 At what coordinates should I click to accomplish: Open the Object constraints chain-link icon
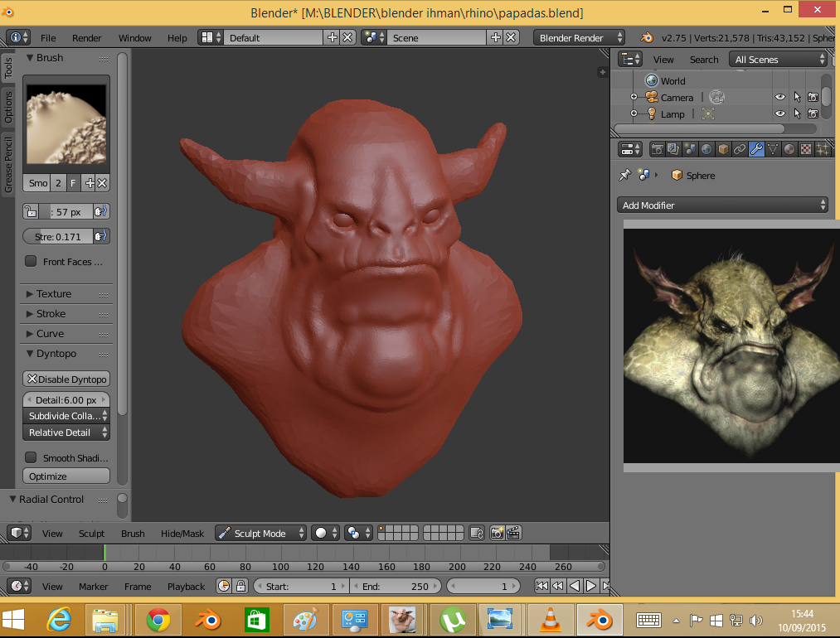739,149
